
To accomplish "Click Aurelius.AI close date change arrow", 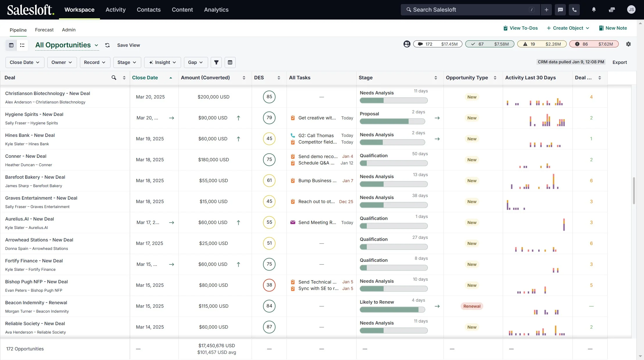I will click(x=171, y=223).
